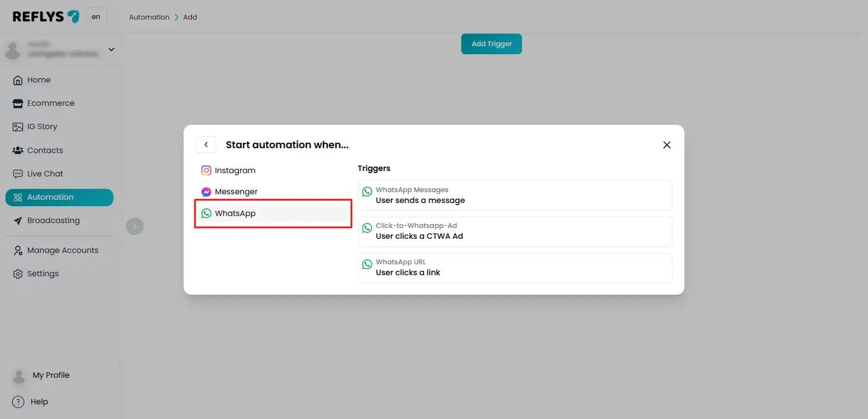Open the en language selector
868x419 pixels.
coord(96,17)
